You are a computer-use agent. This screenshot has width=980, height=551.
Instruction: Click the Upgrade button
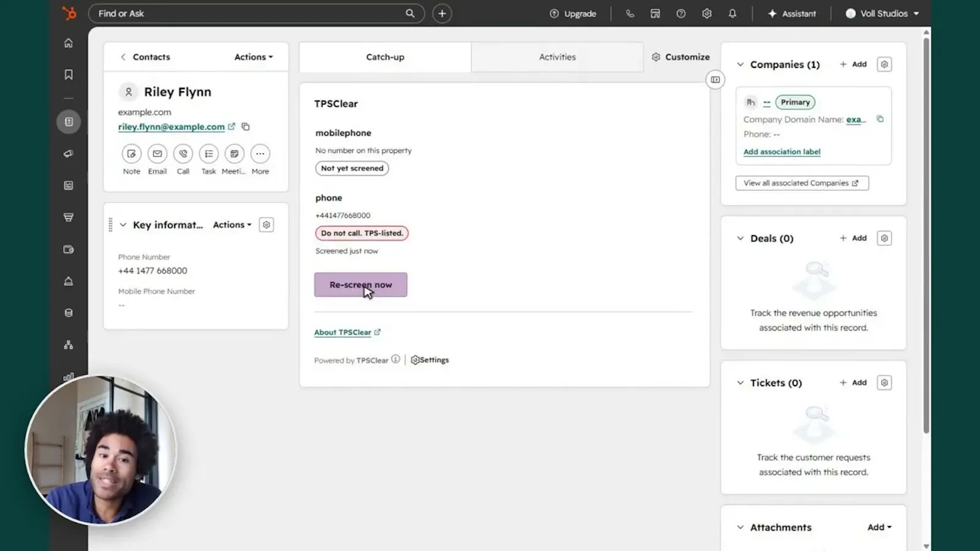tap(573, 13)
